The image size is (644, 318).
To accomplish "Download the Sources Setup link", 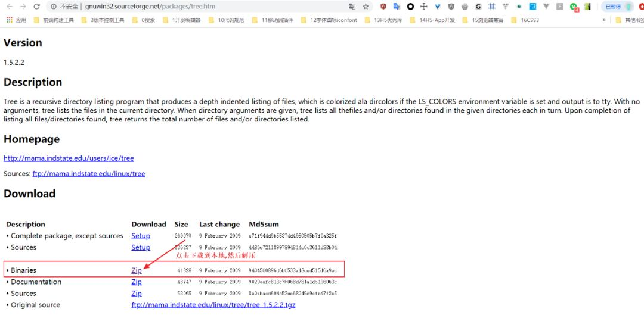I will [141, 247].
